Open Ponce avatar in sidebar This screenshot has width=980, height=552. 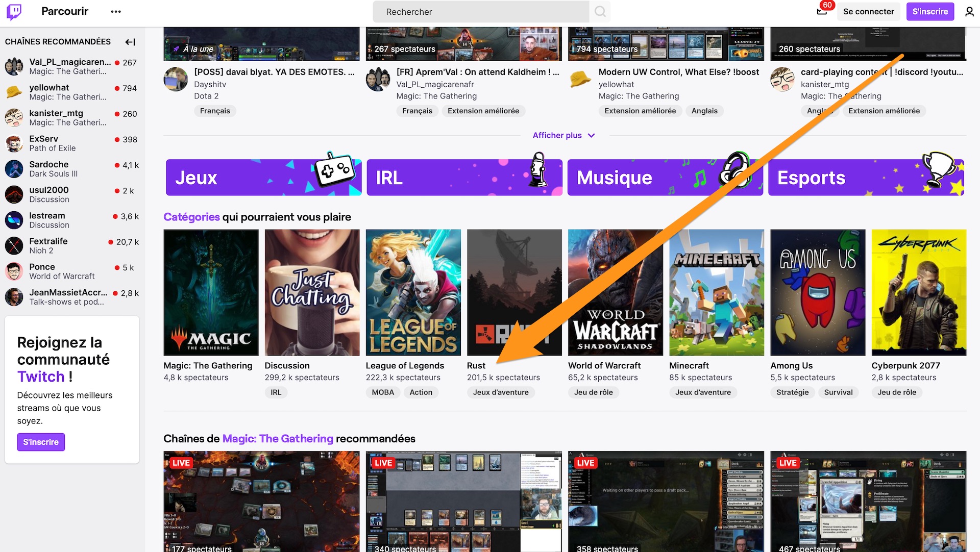(14, 271)
